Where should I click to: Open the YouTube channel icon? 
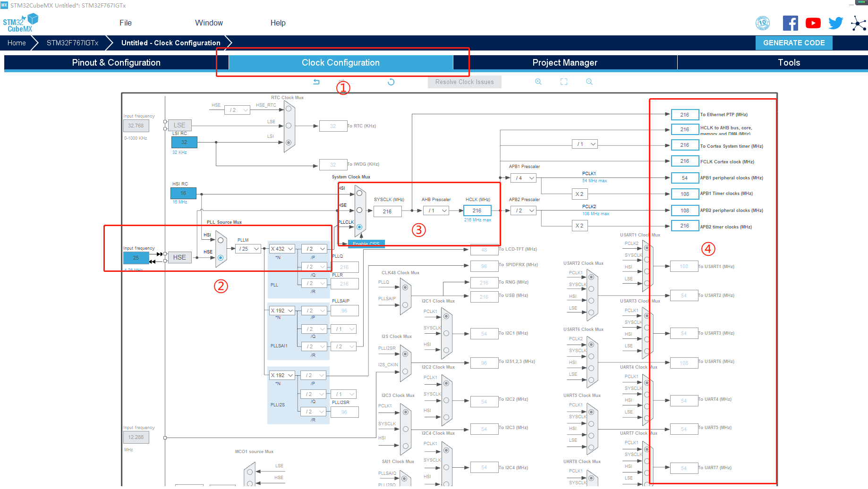click(813, 23)
